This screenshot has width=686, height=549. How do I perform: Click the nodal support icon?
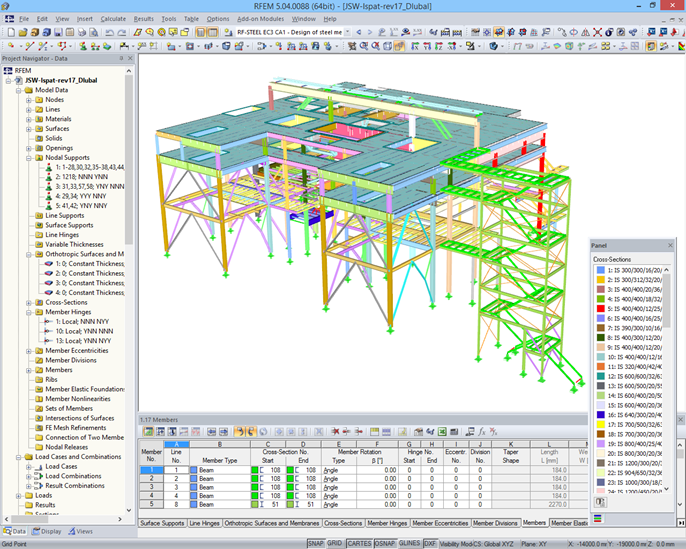[x=83, y=46]
